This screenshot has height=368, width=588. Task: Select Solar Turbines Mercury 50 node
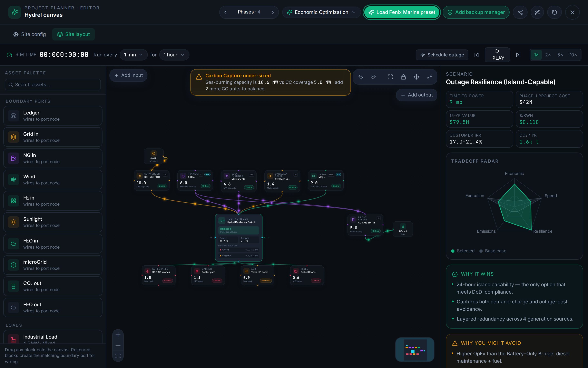point(239,181)
